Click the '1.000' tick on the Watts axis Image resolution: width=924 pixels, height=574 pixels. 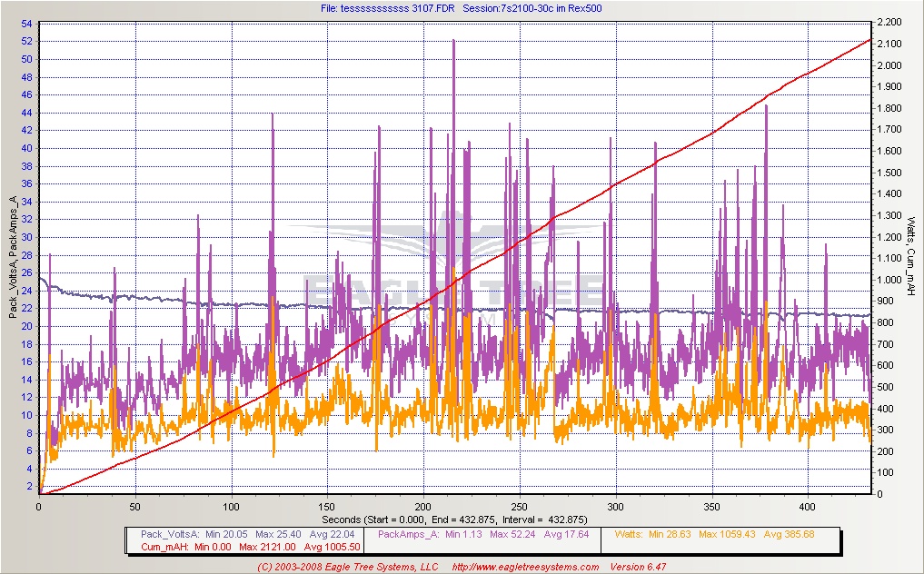[x=889, y=280]
